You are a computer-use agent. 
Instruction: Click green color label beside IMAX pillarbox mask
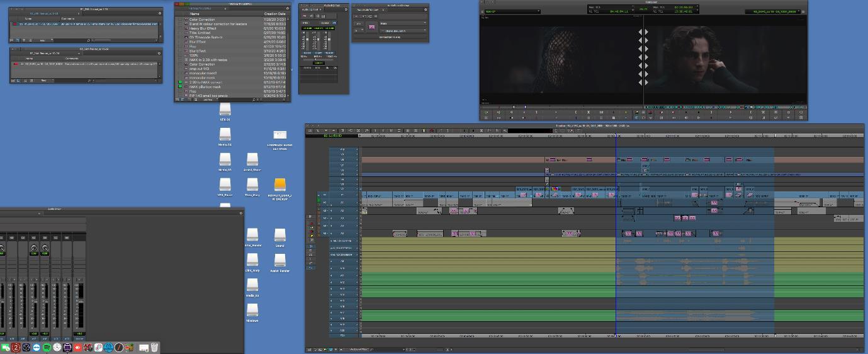pyautogui.click(x=180, y=86)
